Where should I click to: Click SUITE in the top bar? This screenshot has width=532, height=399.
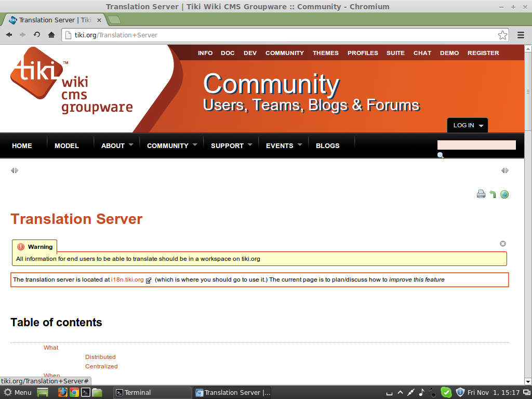tap(395, 53)
